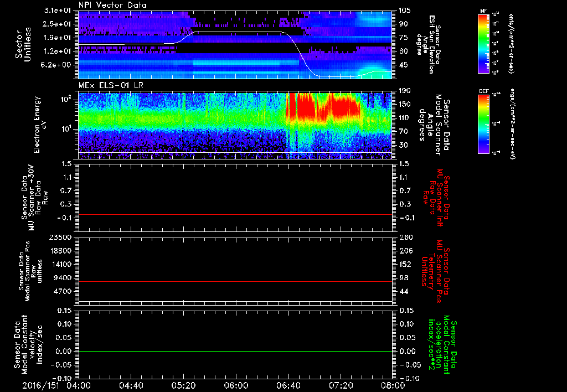
Task: Click the red line in the MU Scanner +30V panel
Action: pyautogui.click(x=235, y=214)
